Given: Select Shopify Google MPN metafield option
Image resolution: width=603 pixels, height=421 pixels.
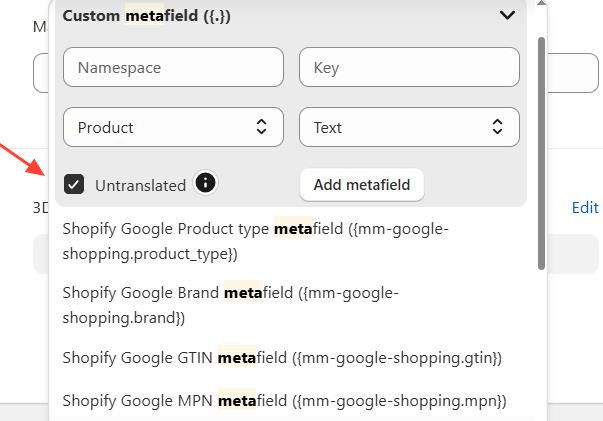Looking at the screenshot, I should tap(284, 401).
